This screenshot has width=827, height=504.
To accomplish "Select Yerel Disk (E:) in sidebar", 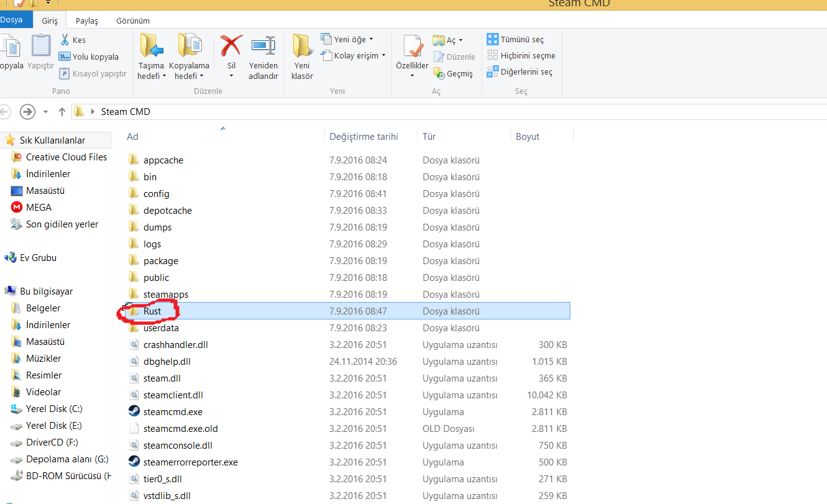I will point(53,426).
